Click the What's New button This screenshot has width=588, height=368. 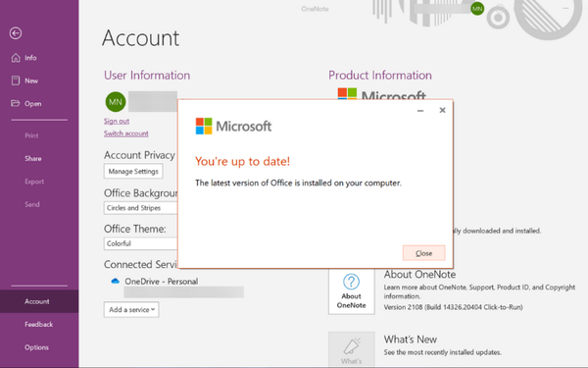click(x=352, y=349)
